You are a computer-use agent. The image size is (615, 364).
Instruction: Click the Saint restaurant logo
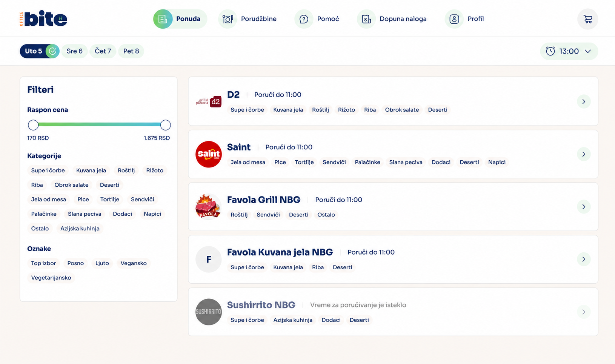click(209, 154)
